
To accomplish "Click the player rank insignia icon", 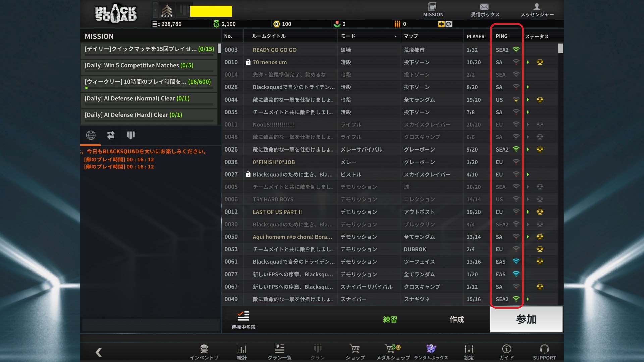I will coord(167,10).
